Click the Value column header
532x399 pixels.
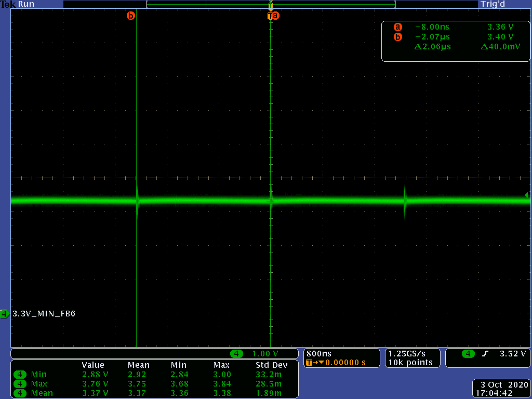93,365
